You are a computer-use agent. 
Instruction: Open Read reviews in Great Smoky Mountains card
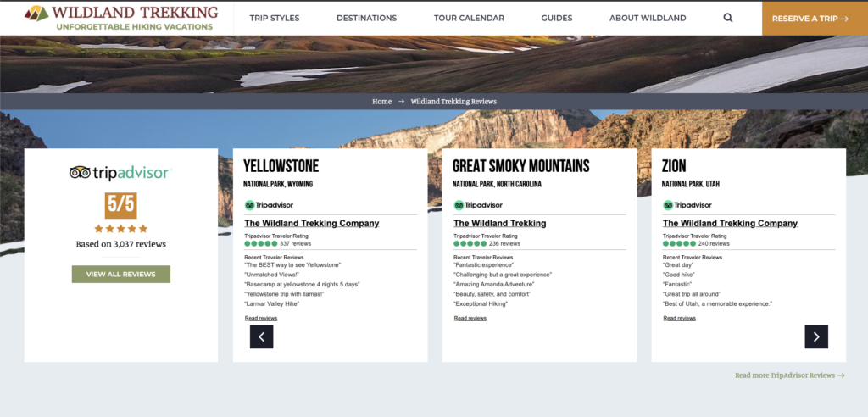pyautogui.click(x=470, y=319)
